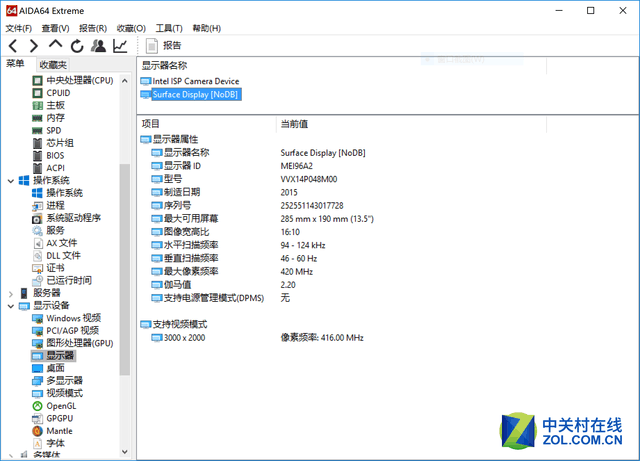
Task: Select 服务 services tree item
Action: tap(49, 231)
